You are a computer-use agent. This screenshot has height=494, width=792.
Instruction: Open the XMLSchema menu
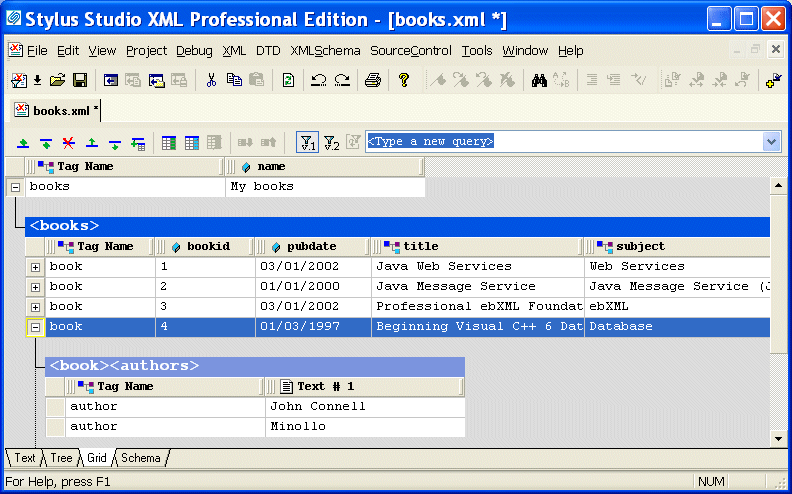point(325,51)
